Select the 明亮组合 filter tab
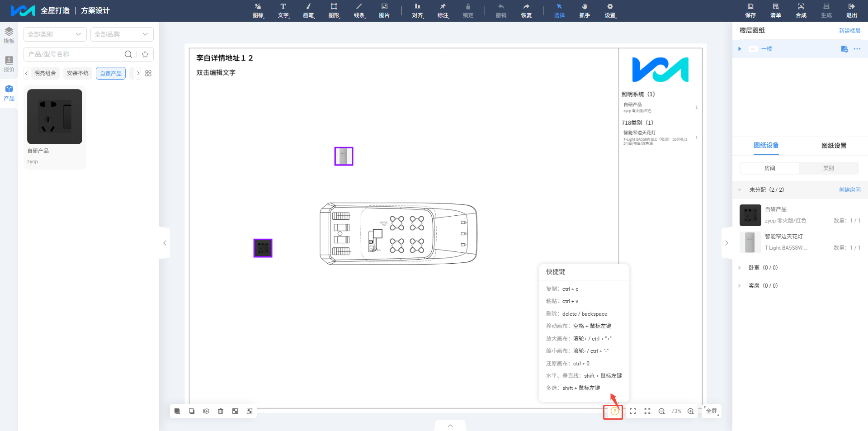Viewport: 868px width, 431px height. tap(45, 73)
